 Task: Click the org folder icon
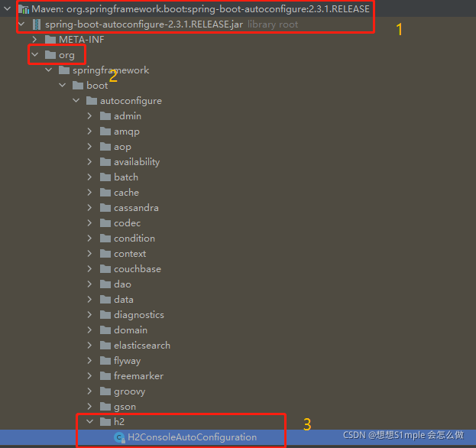click(50, 55)
